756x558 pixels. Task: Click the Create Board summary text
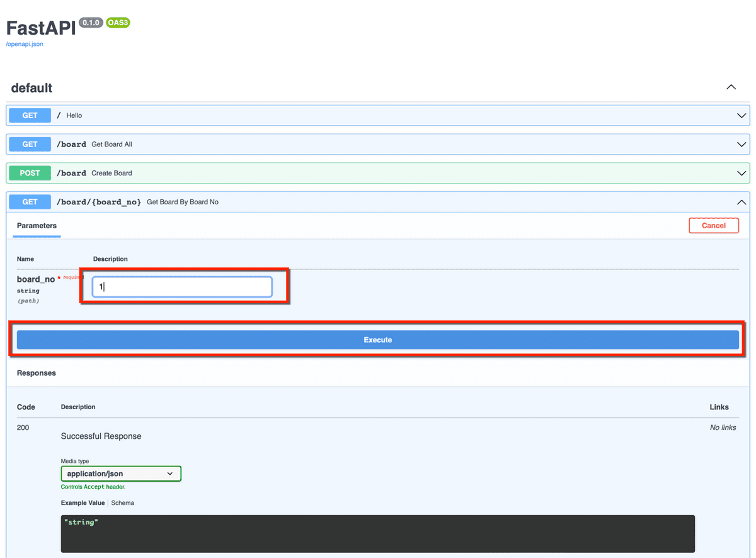[112, 173]
